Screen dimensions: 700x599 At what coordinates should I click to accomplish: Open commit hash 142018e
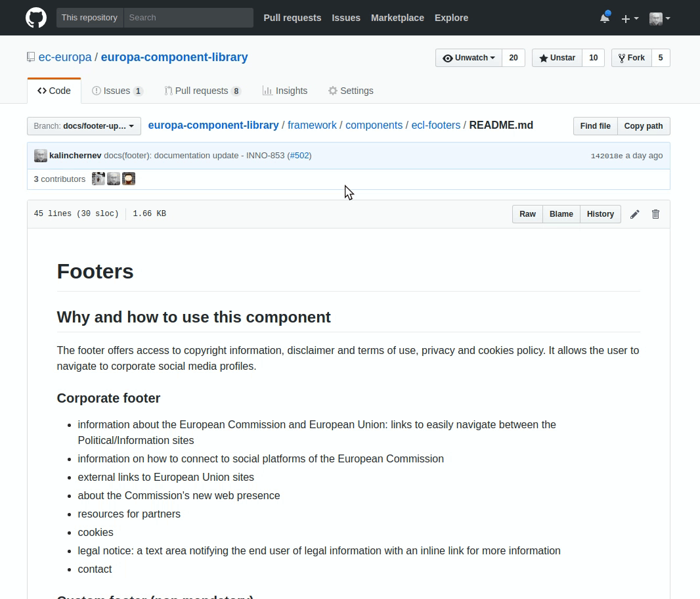pos(606,156)
